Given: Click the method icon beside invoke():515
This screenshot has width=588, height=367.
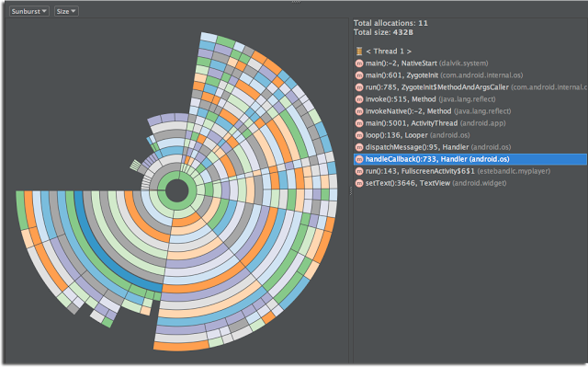Looking at the screenshot, I should pos(359,99).
